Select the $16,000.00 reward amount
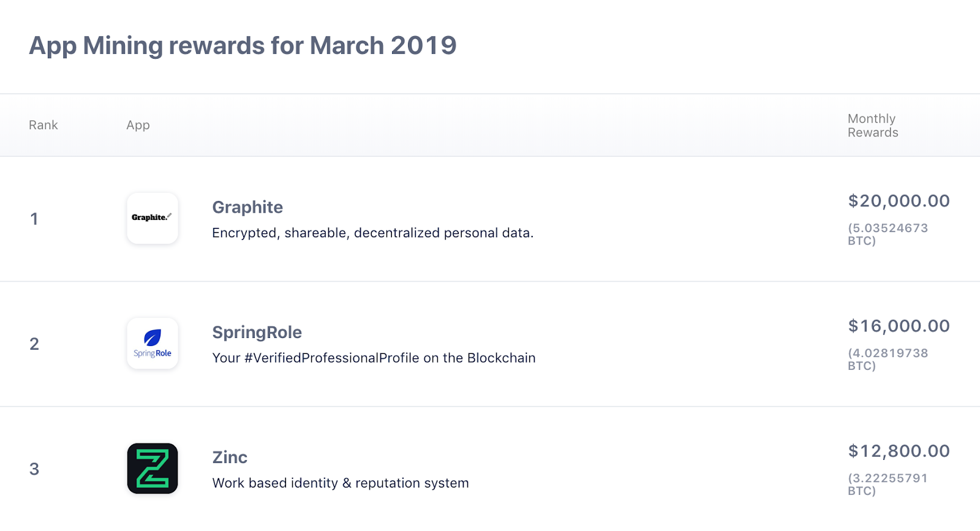The width and height of the screenshot is (980, 531). point(899,326)
